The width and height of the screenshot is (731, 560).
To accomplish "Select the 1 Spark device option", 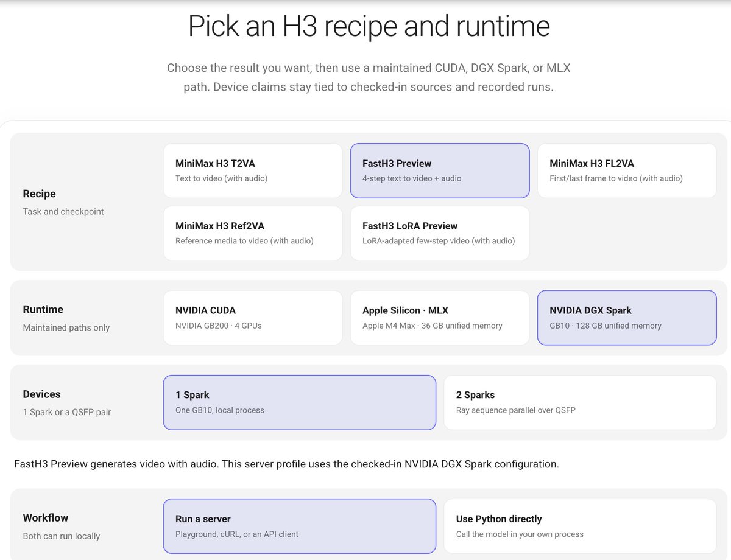I will tap(300, 402).
